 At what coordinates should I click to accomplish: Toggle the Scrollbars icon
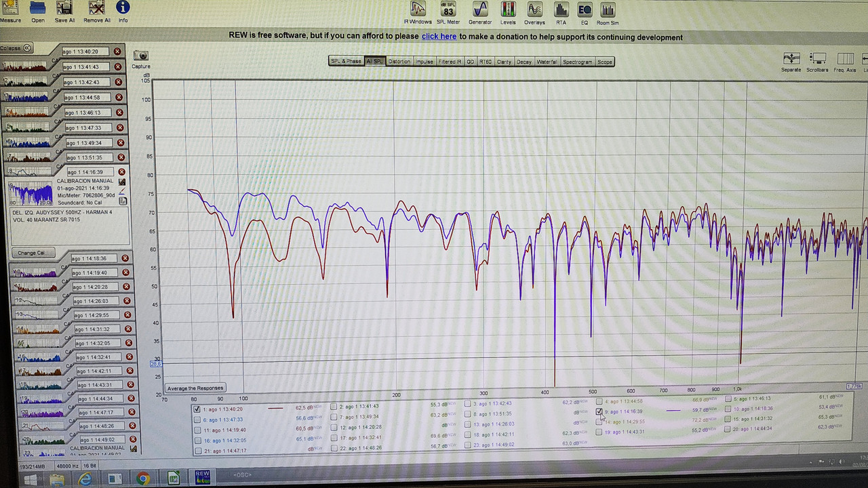click(x=818, y=58)
